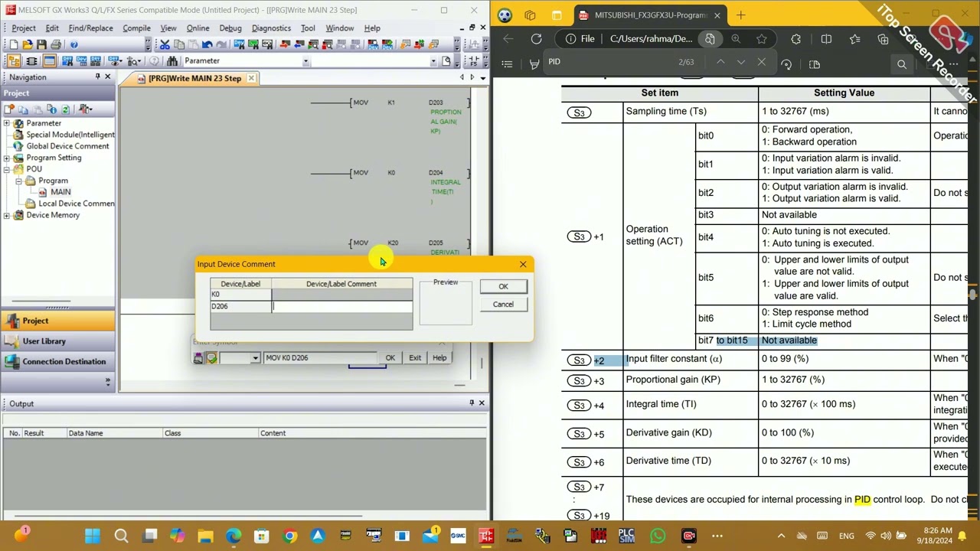Open the symbol type dropdown in Enter Symbol dialog
Screen dimensions: 980x551
tap(255, 358)
